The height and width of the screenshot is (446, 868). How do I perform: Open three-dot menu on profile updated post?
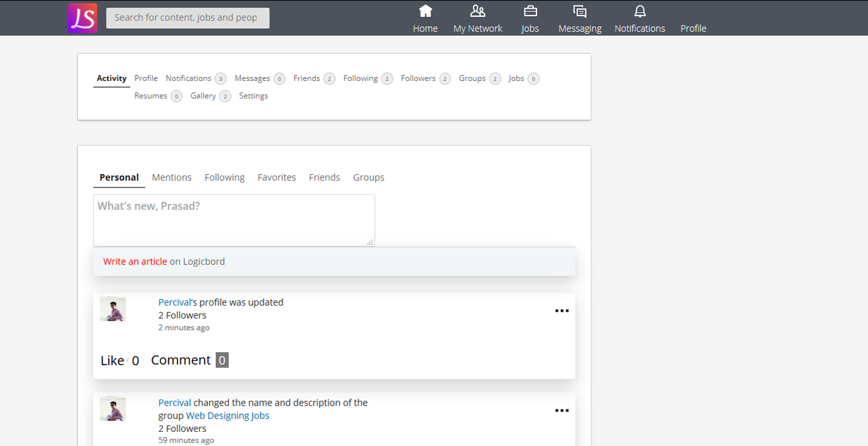tap(562, 311)
